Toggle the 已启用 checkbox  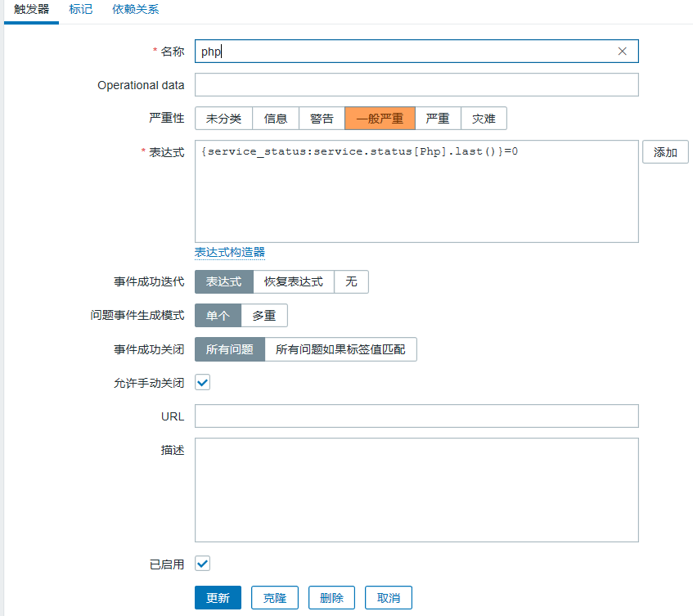pyautogui.click(x=202, y=564)
